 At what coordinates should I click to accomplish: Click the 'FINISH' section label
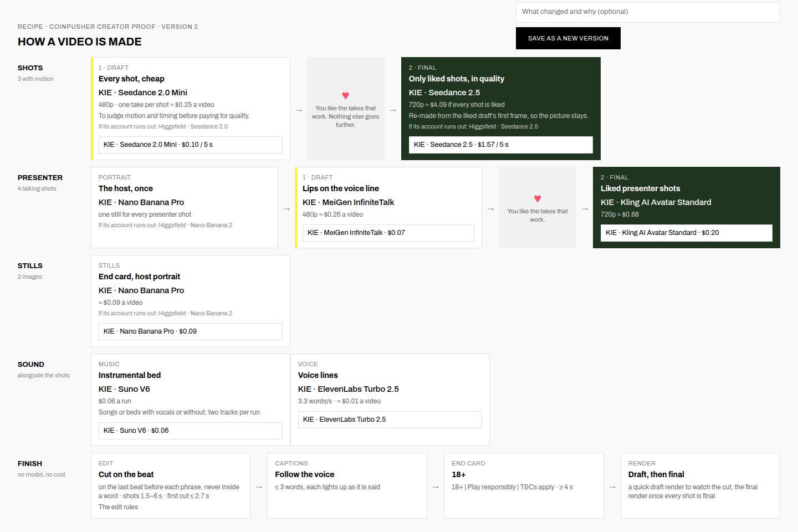pos(29,463)
